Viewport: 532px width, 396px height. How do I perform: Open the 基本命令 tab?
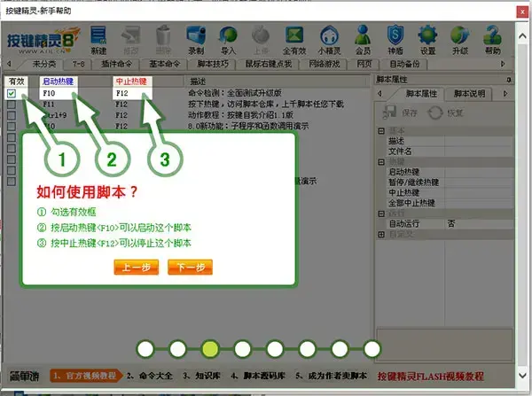point(165,64)
